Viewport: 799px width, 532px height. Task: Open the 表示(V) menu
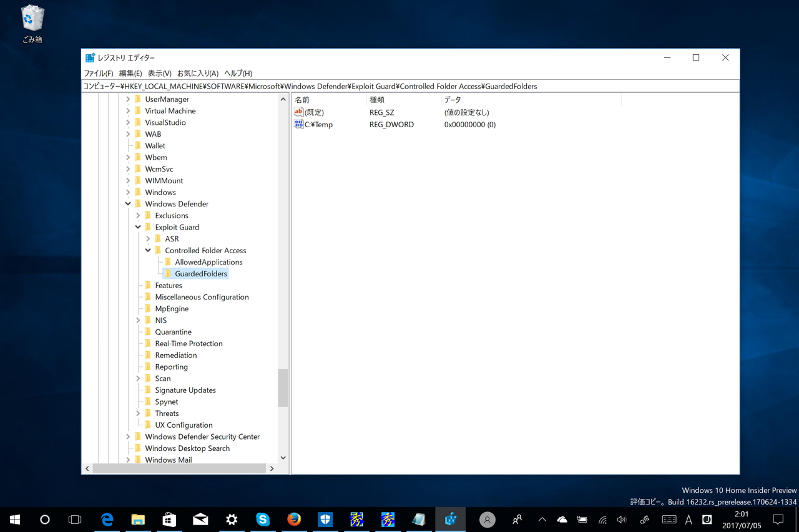point(159,73)
